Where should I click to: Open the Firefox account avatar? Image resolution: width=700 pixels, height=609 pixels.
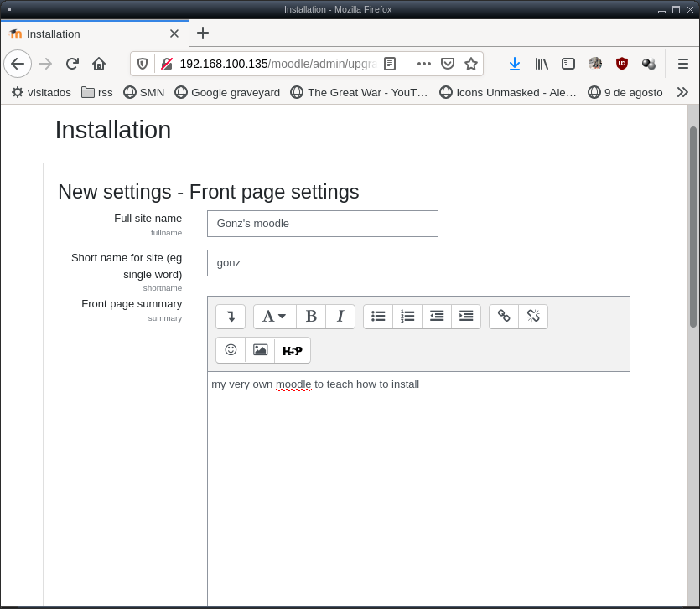(595, 64)
